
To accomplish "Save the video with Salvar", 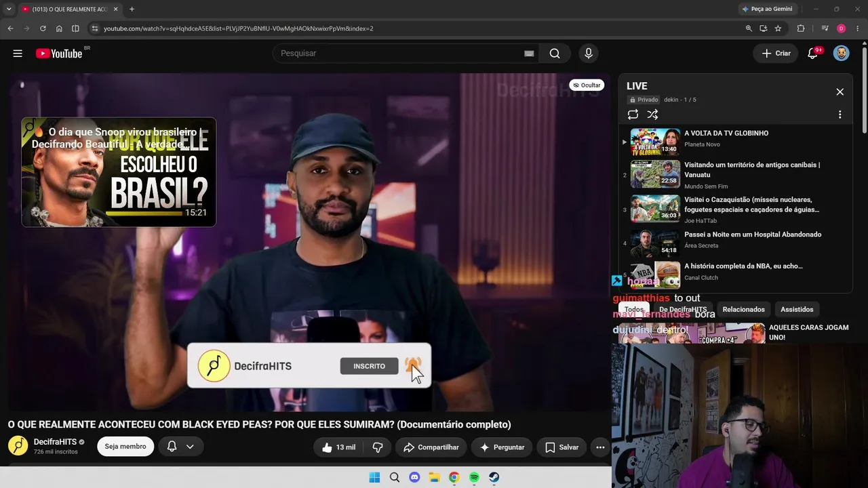I will click(562, 447).
